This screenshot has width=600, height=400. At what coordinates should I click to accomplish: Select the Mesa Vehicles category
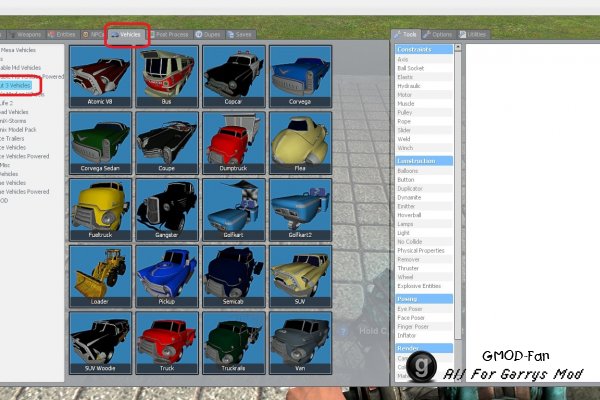[18, 50]
